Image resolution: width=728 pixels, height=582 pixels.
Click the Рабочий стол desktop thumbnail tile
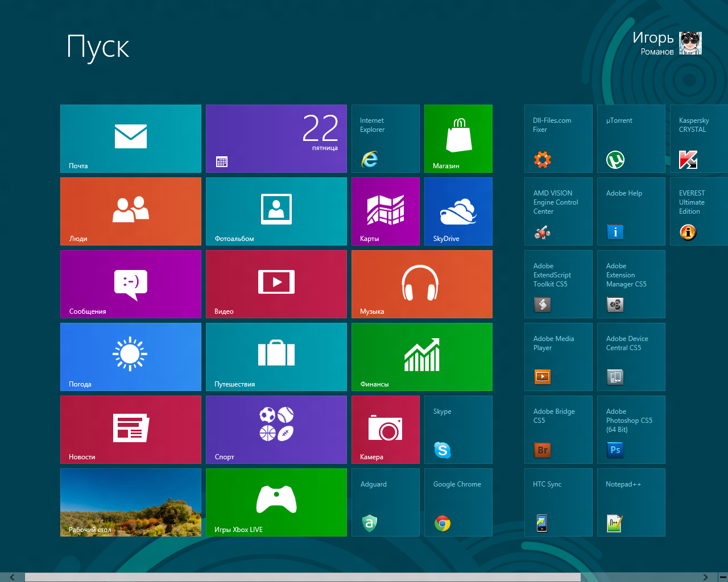(131, 502)
